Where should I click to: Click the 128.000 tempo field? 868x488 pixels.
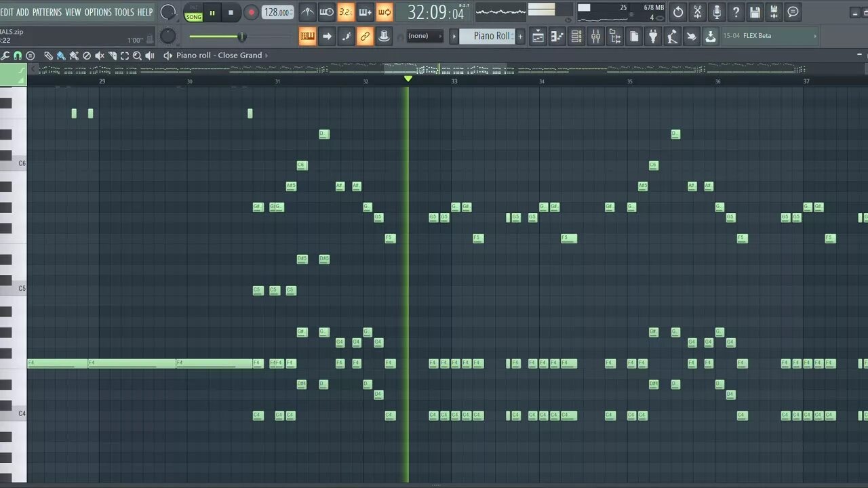tap(278, 12)
